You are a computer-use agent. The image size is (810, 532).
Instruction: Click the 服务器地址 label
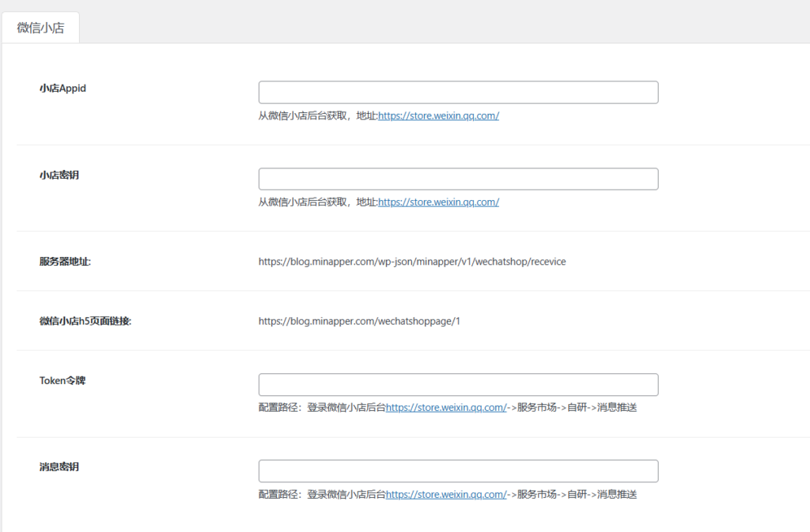tap(65, 262)
